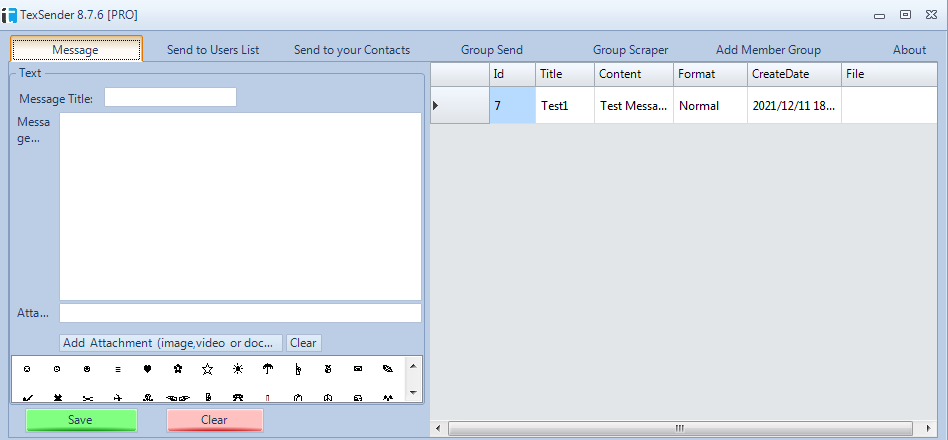Insert the telephone emoji
This screenshot has width=948, height=440.
pyautogui.click(x=238, y=398)
